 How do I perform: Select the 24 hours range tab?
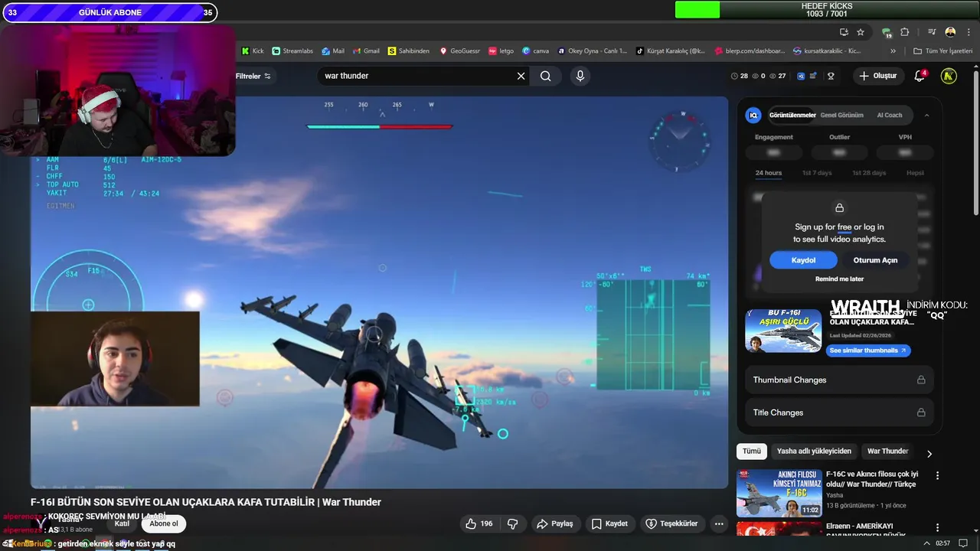coord(769,173)
